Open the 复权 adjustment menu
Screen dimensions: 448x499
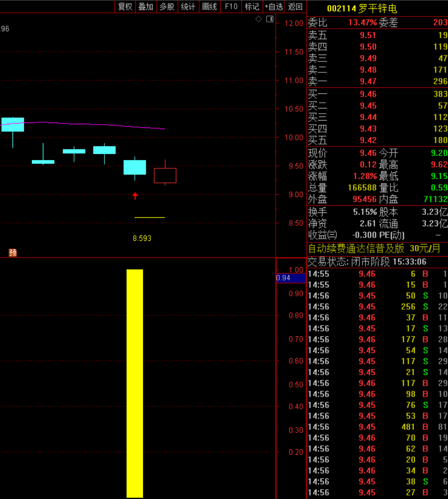click(125, 6)
